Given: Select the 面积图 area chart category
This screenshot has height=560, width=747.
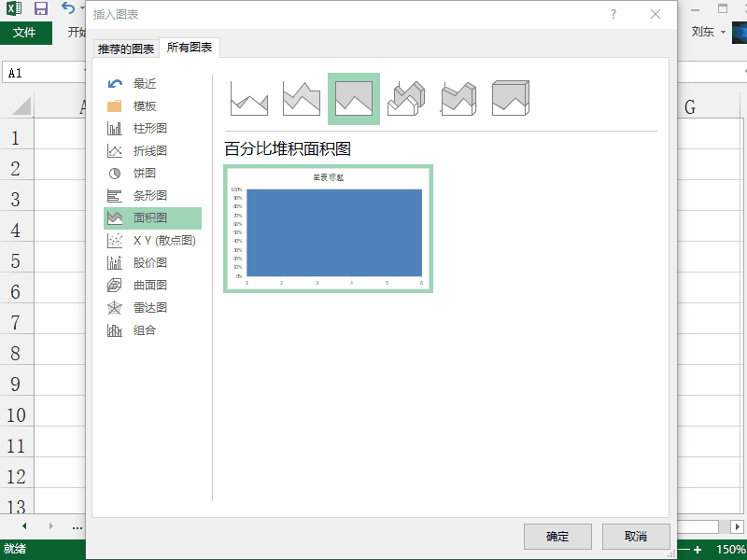Looking at the screenshot, I should click(152, 218).
